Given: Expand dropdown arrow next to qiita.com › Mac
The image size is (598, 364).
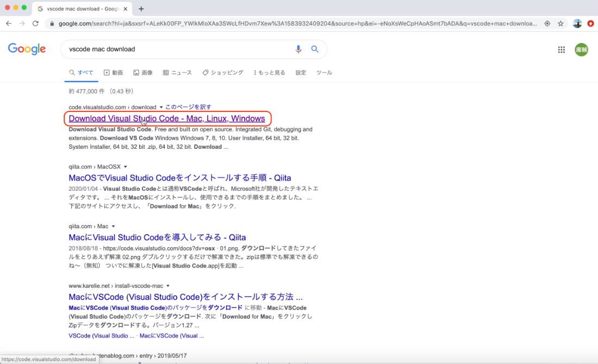Looking at the screenshot, I should coord(113,227).
